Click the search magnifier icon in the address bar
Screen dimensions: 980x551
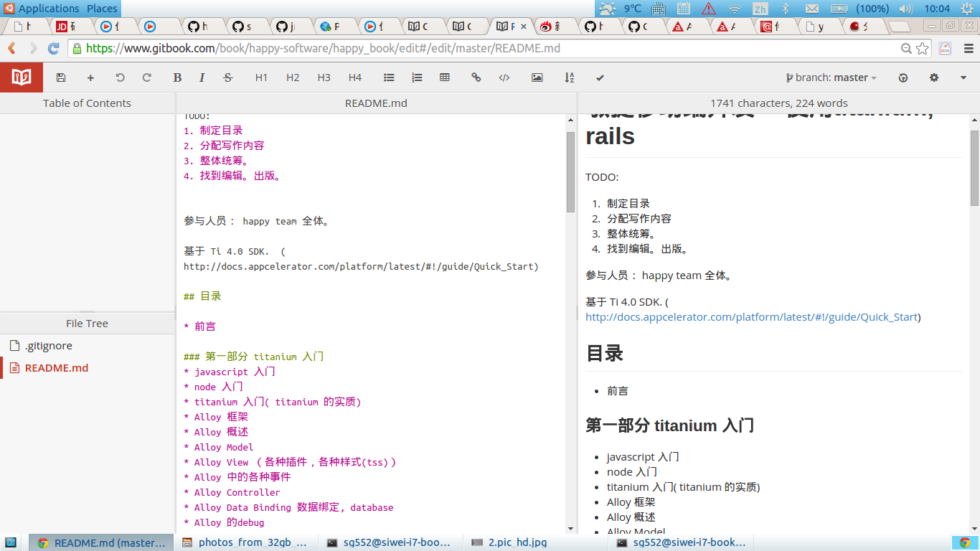907,49
